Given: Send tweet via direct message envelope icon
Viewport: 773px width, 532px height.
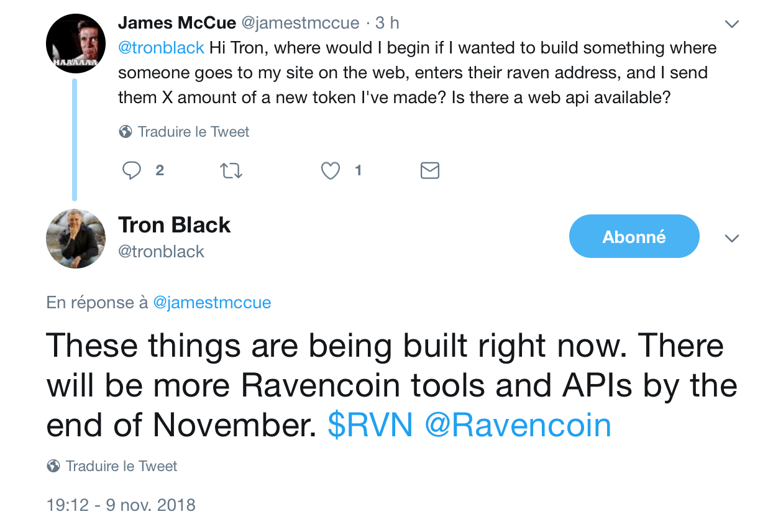Looking at the screenshot, I should pyautogui.click(x=430, y=170).
